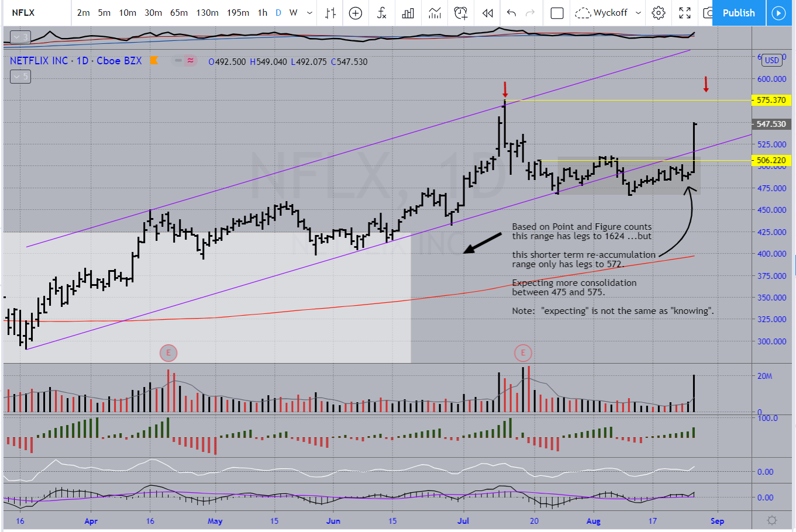This screenshot has width=796, height=532.
Task: Click the Sep label on time axis
Action: (717, 521)
